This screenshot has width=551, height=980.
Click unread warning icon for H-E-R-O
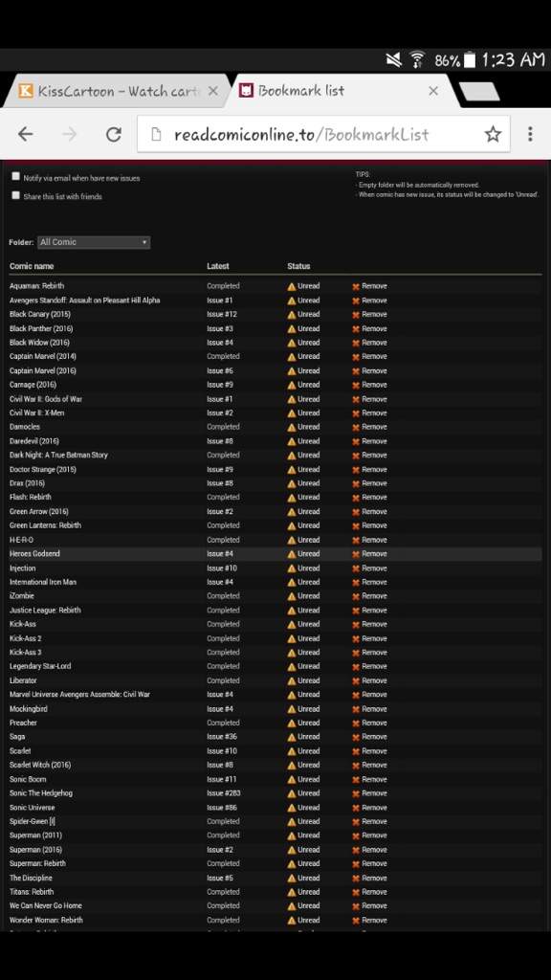[x=291, y=540]
